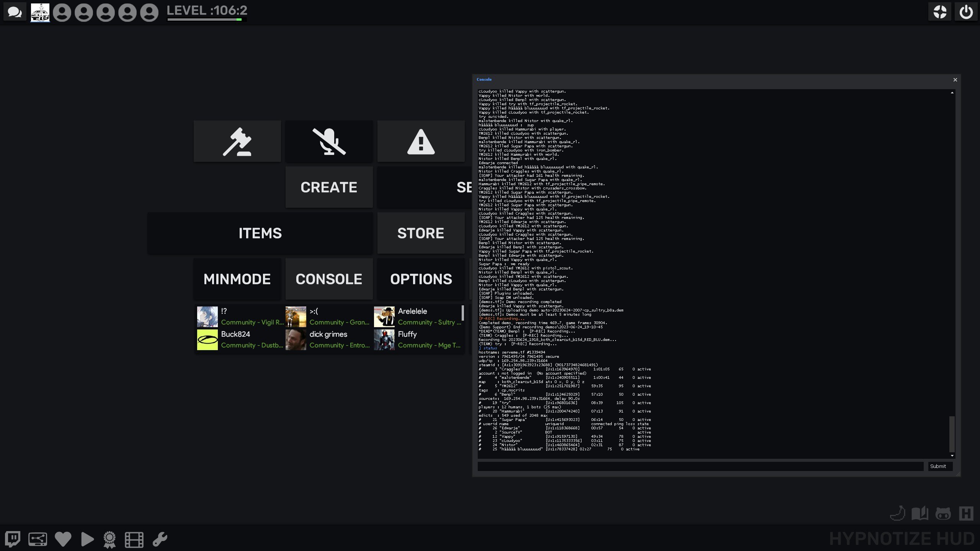Click the heart favorites icon

tap(63, 539)
